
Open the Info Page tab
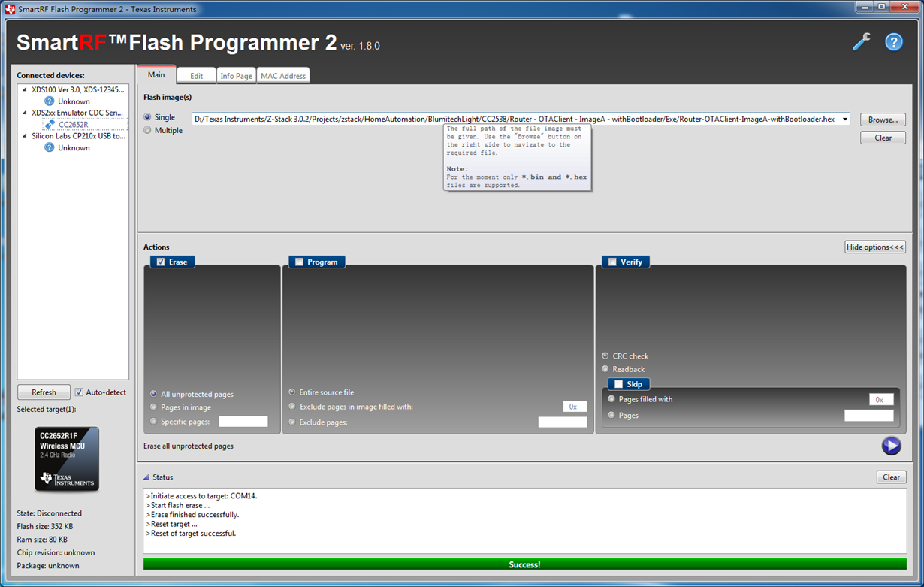[236, 76]
